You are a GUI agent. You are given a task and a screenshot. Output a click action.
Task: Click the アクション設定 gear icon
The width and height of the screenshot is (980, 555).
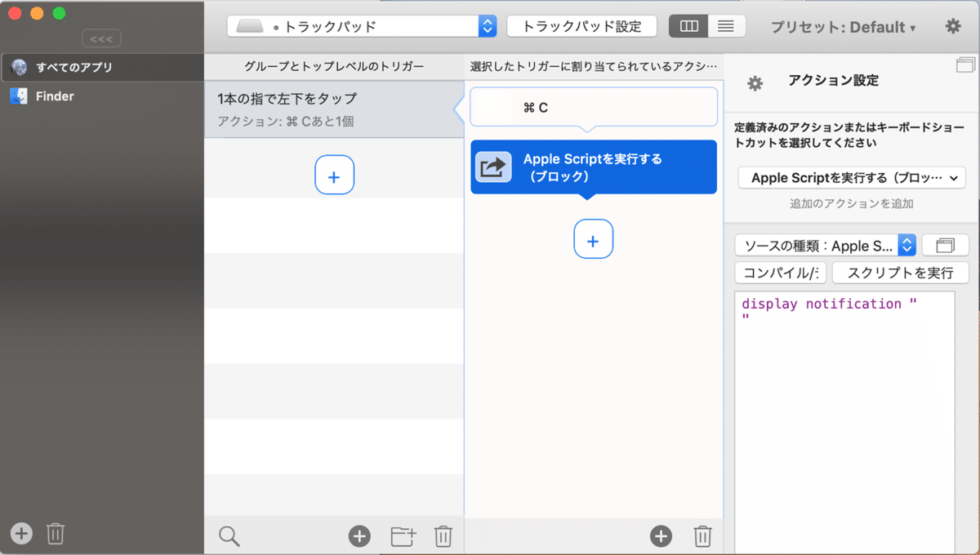(754, 82)
